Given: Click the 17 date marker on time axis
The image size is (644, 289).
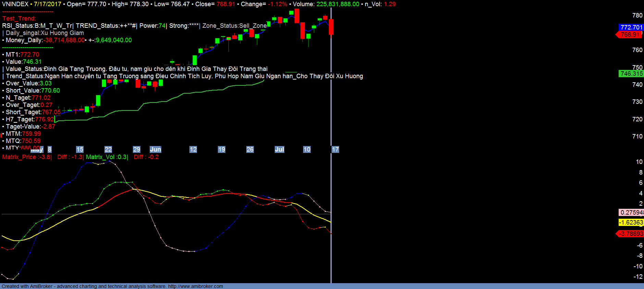Looking at the screenshot, I should (335, 149).
